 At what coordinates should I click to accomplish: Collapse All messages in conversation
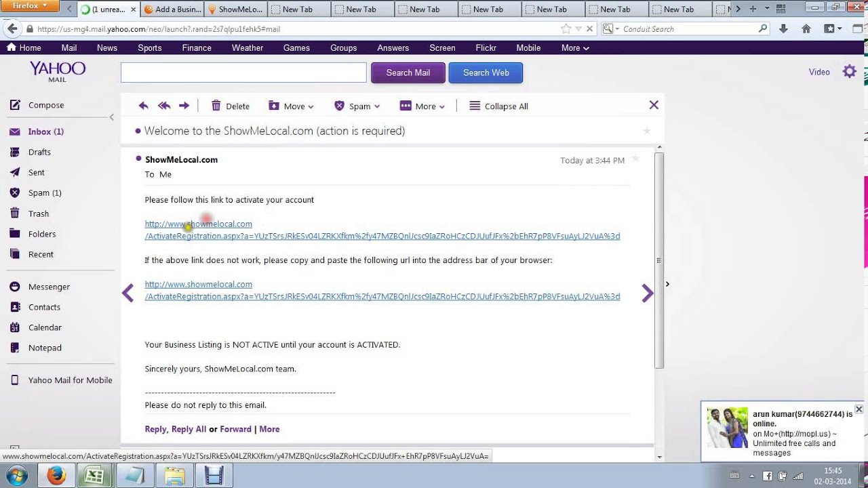[498, 106]
